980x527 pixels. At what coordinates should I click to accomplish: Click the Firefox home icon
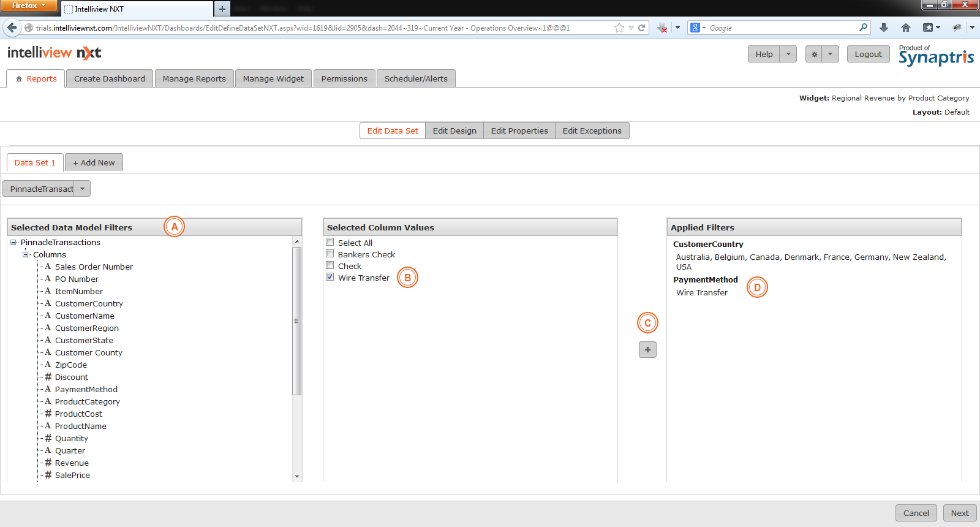point(906,28)
